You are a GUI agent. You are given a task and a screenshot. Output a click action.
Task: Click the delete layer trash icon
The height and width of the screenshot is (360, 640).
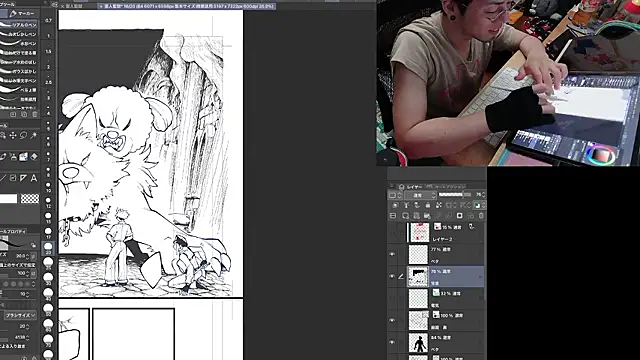[x=481, y=216]
